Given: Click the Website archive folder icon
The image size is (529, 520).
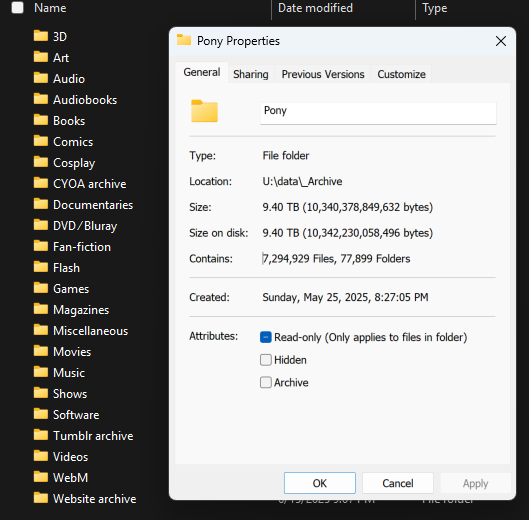Looking at the screenshot, I should click(41, 498).
